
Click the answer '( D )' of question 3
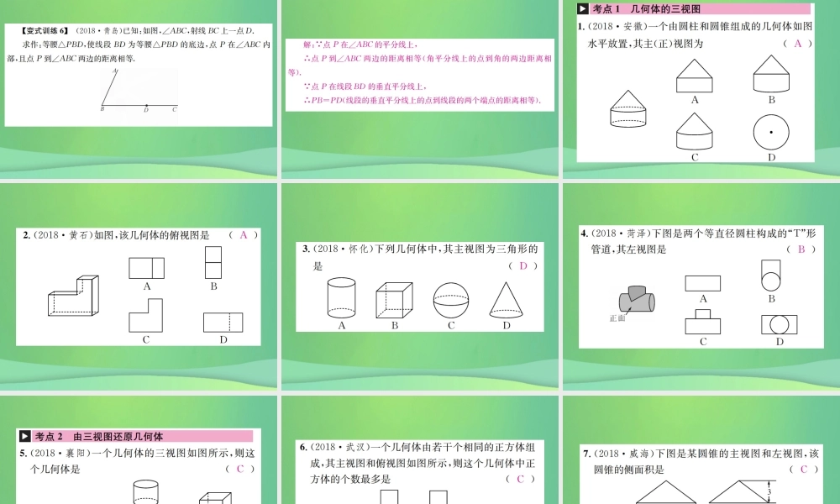(523, 266)
